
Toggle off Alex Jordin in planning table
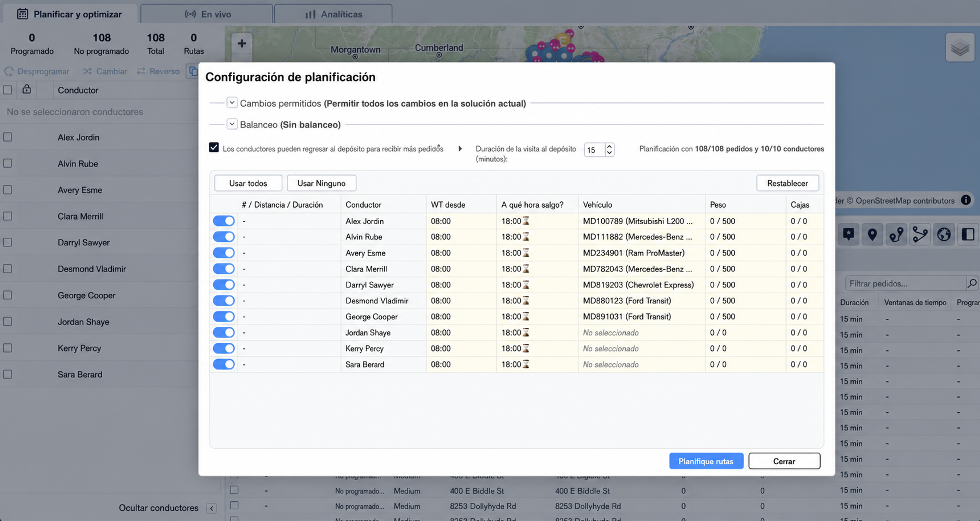coord(224,221)
